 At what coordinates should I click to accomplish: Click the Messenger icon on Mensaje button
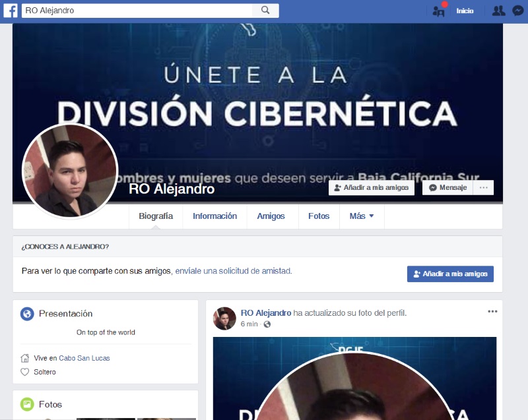(x=432, y=187)
